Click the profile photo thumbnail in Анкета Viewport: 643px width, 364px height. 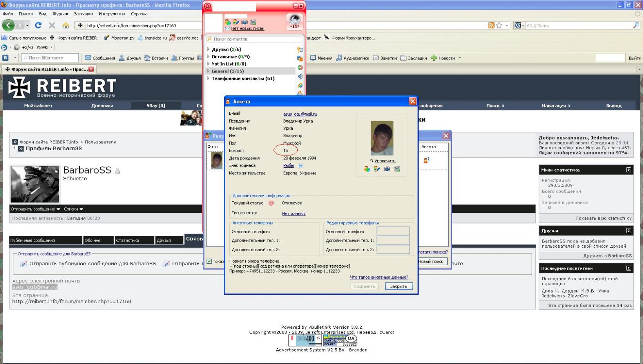point(382,138)
